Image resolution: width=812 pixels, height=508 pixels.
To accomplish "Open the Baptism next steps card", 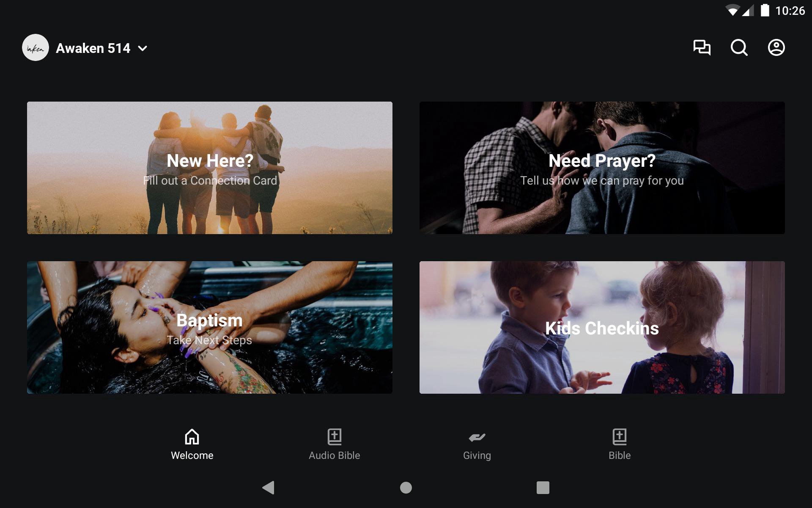I will [x=210, y=327].
